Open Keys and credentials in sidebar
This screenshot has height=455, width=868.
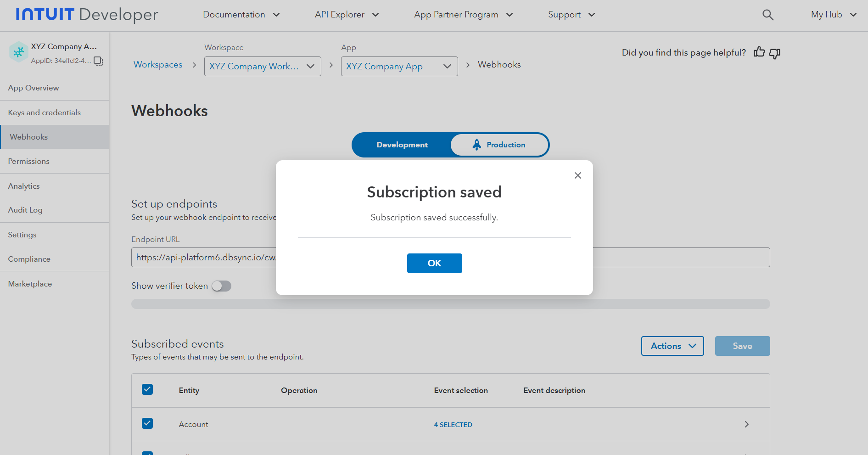coord(45,112)
